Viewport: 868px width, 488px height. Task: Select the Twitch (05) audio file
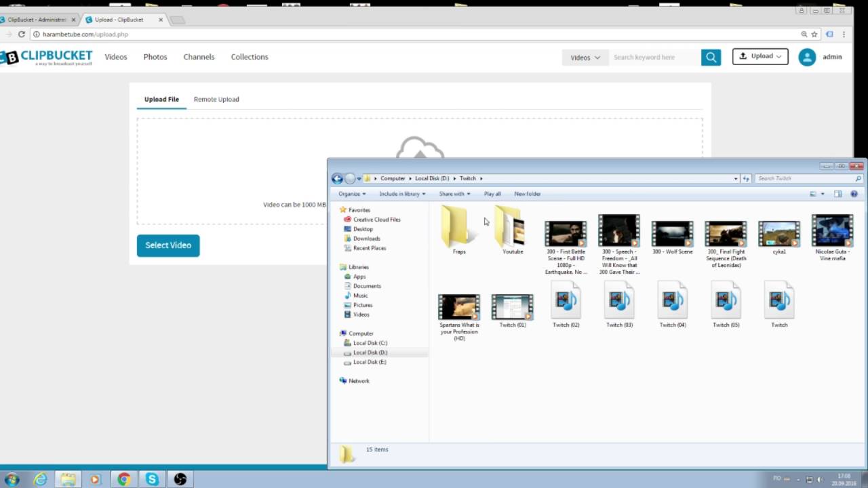tap(726, 305)
